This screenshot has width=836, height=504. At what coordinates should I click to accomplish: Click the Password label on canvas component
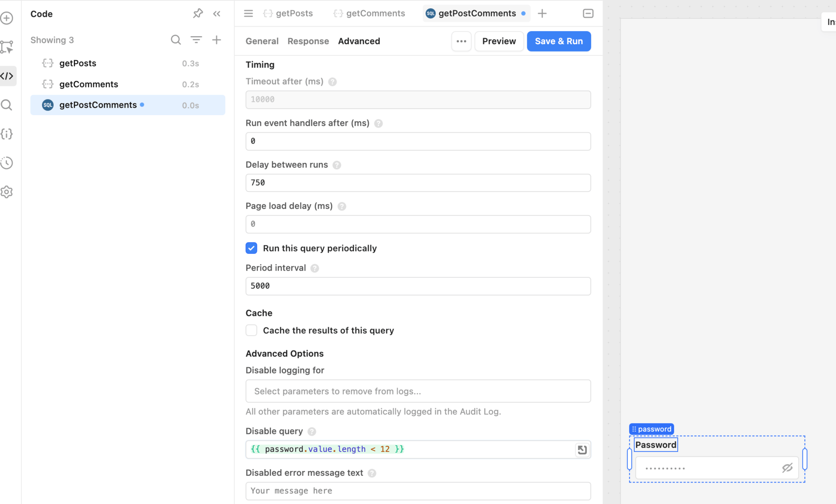[656, 445]
